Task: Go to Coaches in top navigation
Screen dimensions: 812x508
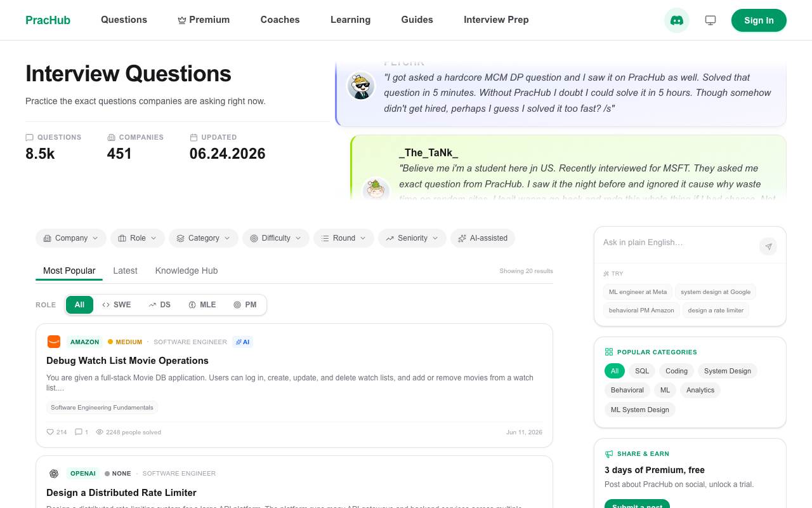Action: click(280, 20)
